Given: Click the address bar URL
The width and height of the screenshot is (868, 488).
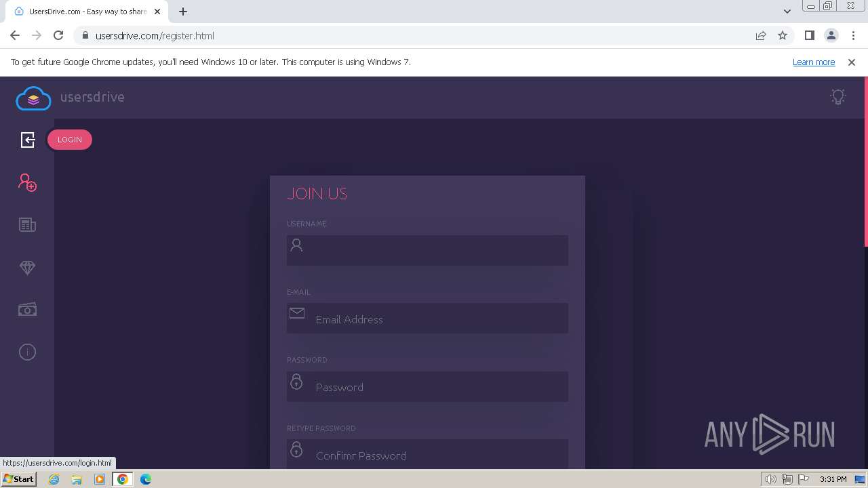Looking at the screenshot, I should coord(155,36).
